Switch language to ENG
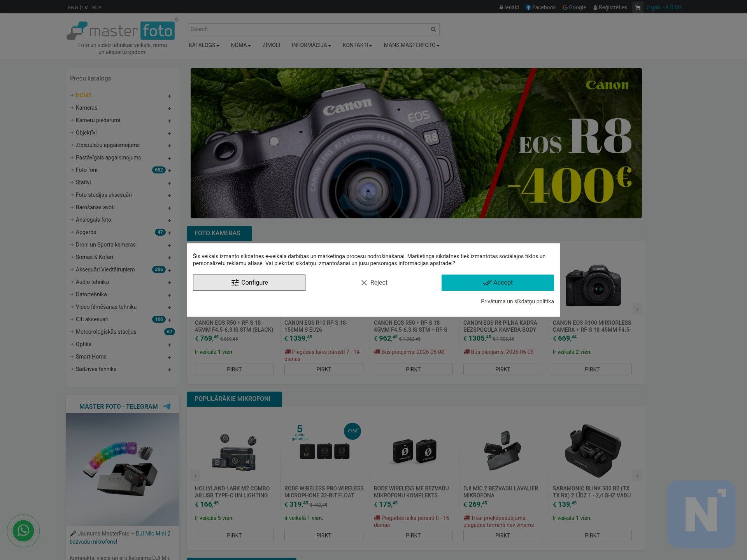 pos(73,8)
